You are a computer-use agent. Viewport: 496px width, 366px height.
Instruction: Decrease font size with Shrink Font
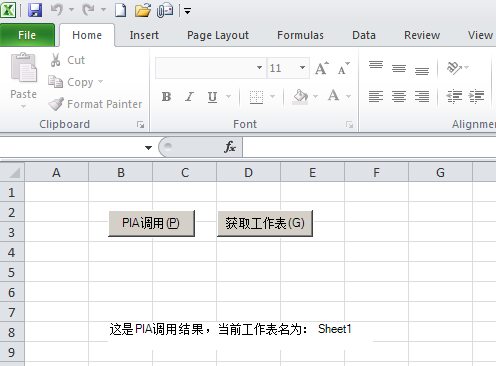tap(343, 68)
